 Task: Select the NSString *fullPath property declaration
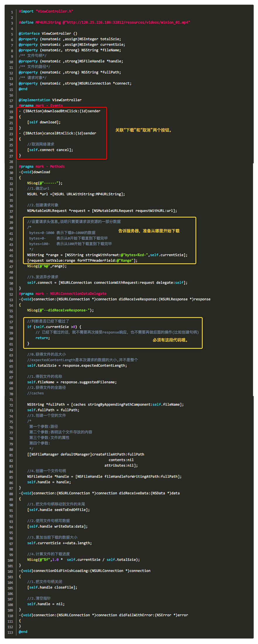[x=70, y=72]
